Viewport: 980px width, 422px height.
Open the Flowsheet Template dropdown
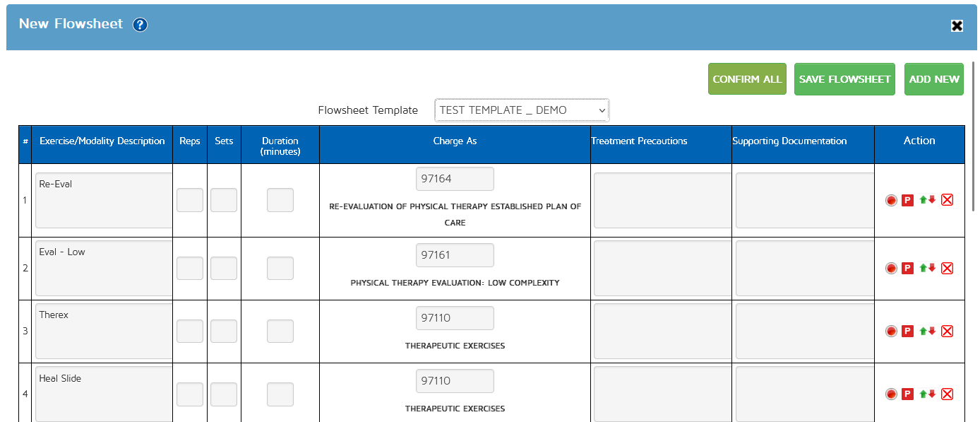click(x=522, y=110)
